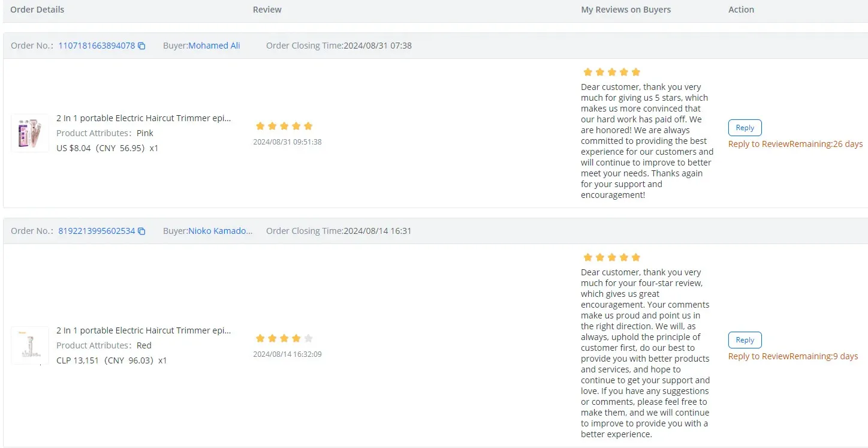Viewport: 868px width, 448px height.
Task: Open pink hair trimmer product thumbnail
Action: click(x=30, y=133)
